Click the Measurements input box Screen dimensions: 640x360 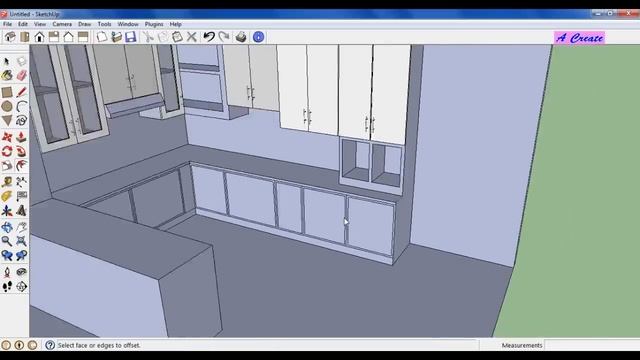coord(592,345)
